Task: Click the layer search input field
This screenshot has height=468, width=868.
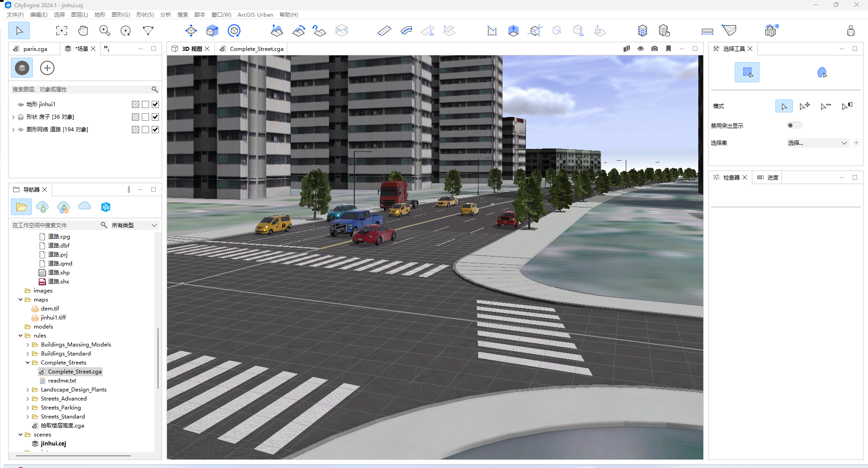Action: 81,90
